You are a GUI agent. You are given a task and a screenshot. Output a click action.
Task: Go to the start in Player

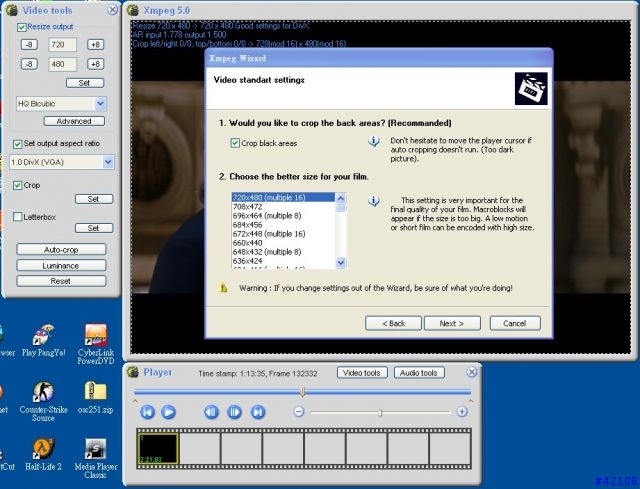tap(147, 412)
